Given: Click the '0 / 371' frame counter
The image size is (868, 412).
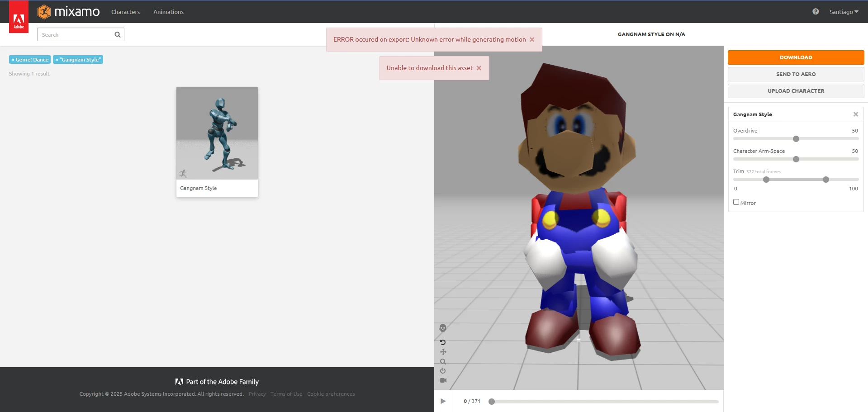Looking at the screenshot, I should pyautogui.click(x=472, y=401).
